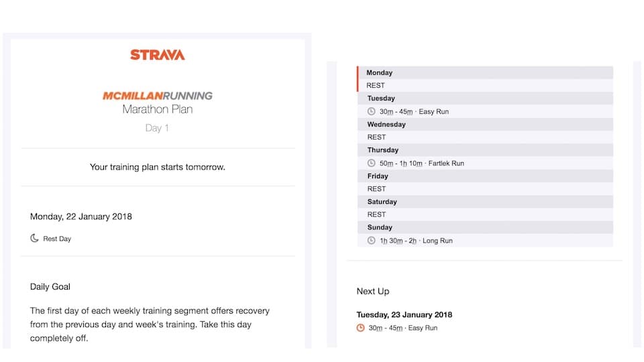The image size is (644, 362).
Task: Click the McMillan Running logo
Action: pyautogui.click(x=157, y=96)
